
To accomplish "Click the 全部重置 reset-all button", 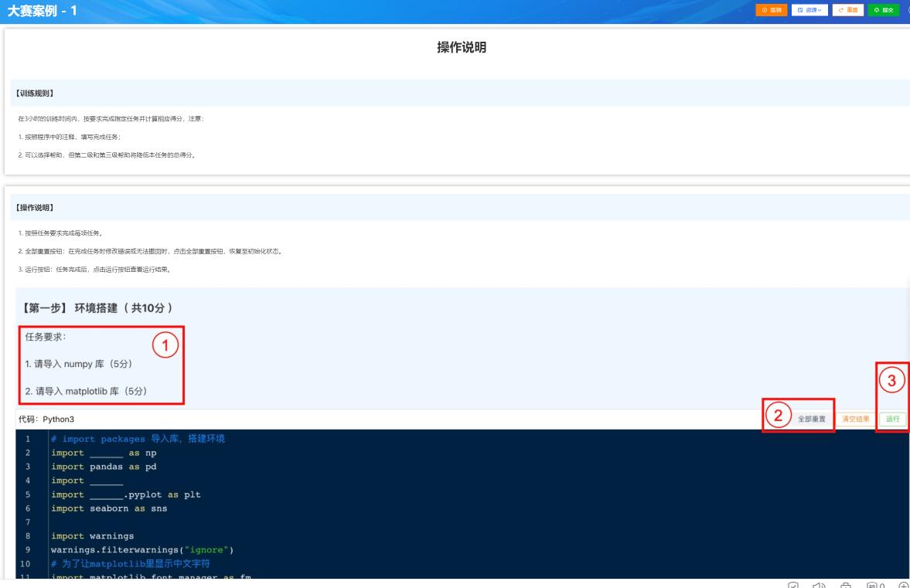I will point(811,419).
